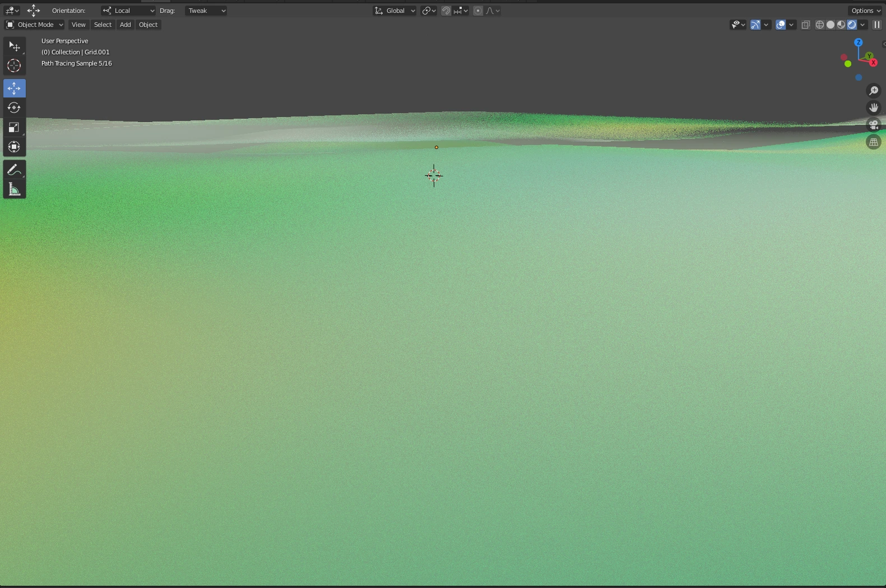Select the Cursor tool in the toolbar
This screenshot has height=588, width=886.
pyautogui.click(x=14, y=66)
